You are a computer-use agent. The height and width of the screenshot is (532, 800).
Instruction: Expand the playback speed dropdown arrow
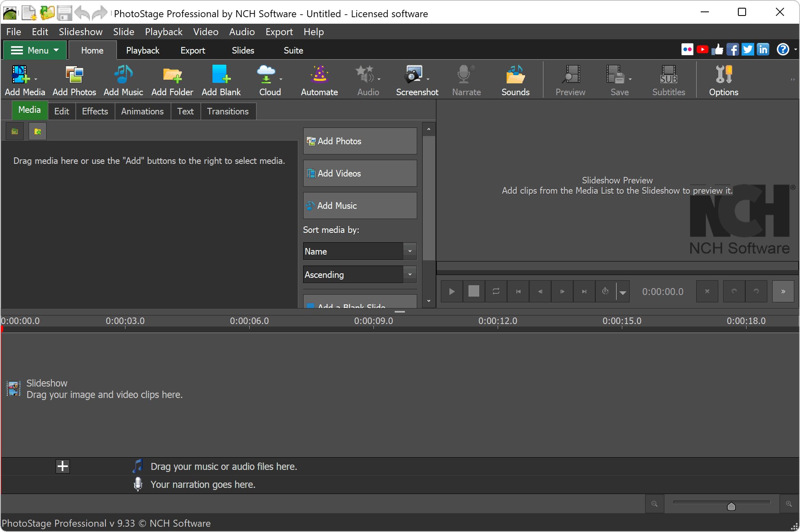(x=623, y=292)
